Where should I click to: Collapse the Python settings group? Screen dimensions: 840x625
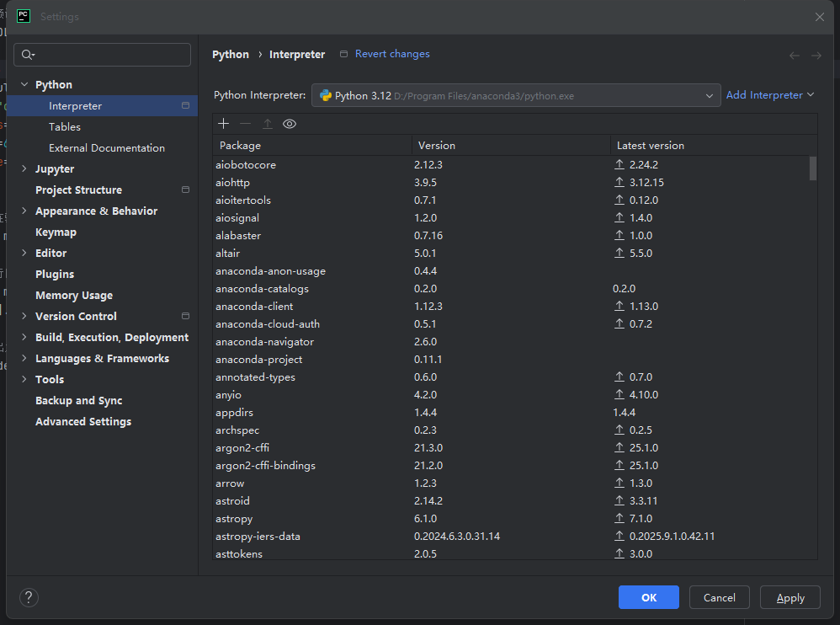pos(24,84)
